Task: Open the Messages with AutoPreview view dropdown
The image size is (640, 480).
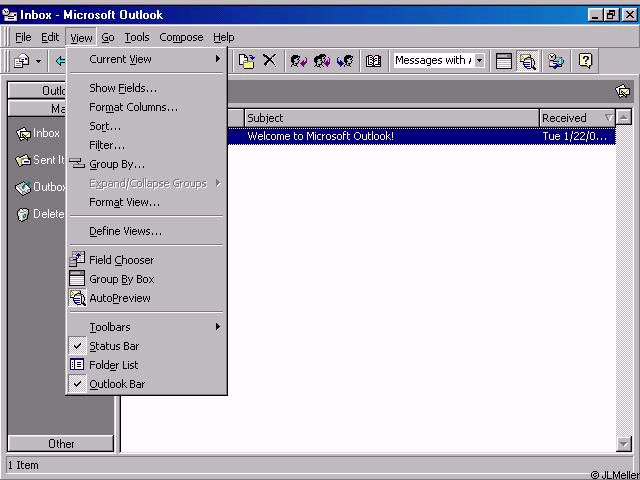Action: (x=480, y=61)
